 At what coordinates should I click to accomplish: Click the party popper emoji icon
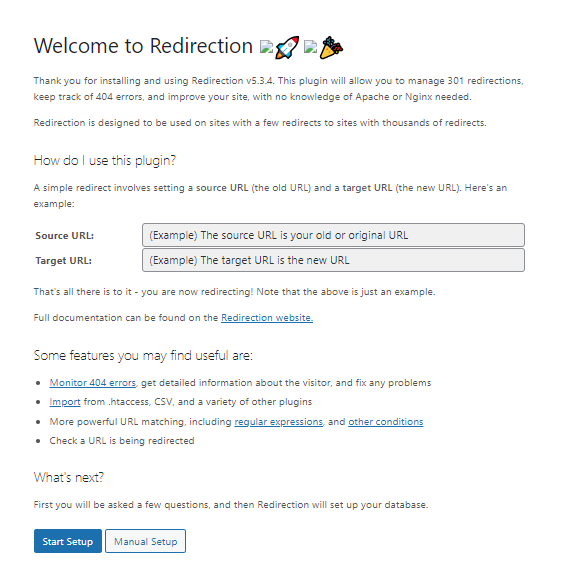coord(331,47)
